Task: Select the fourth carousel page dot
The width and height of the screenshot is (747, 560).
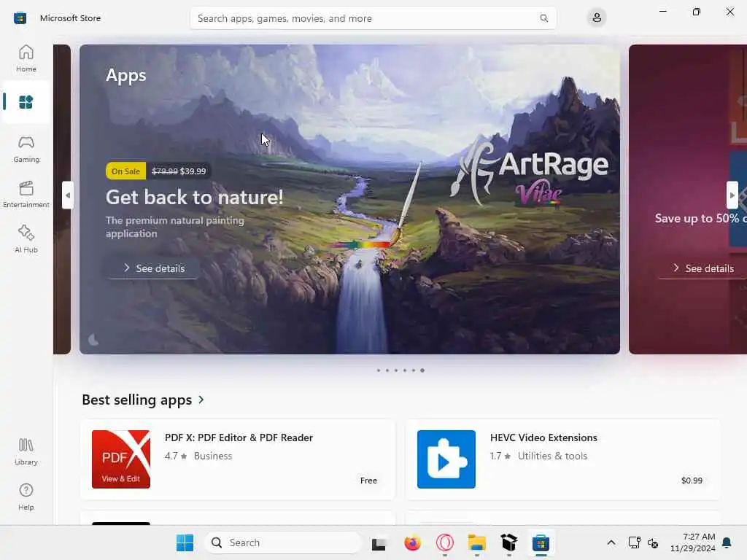Action: coord(405,370)
